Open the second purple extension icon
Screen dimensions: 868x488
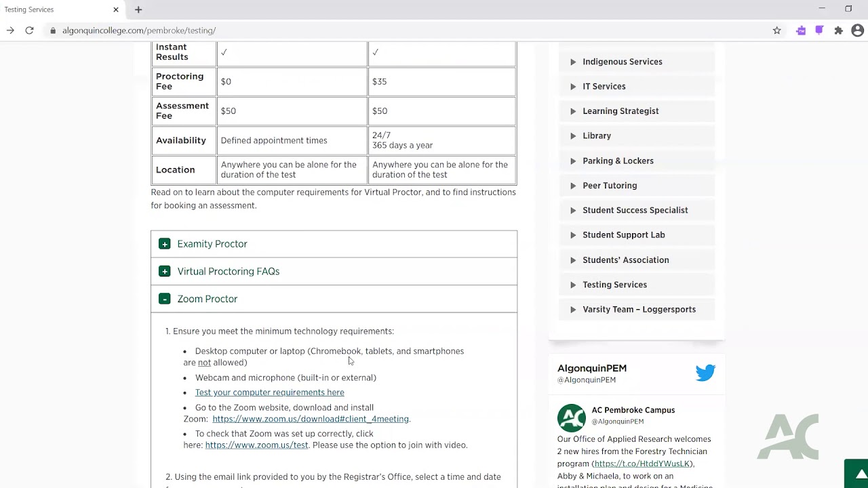pos(819,30)
